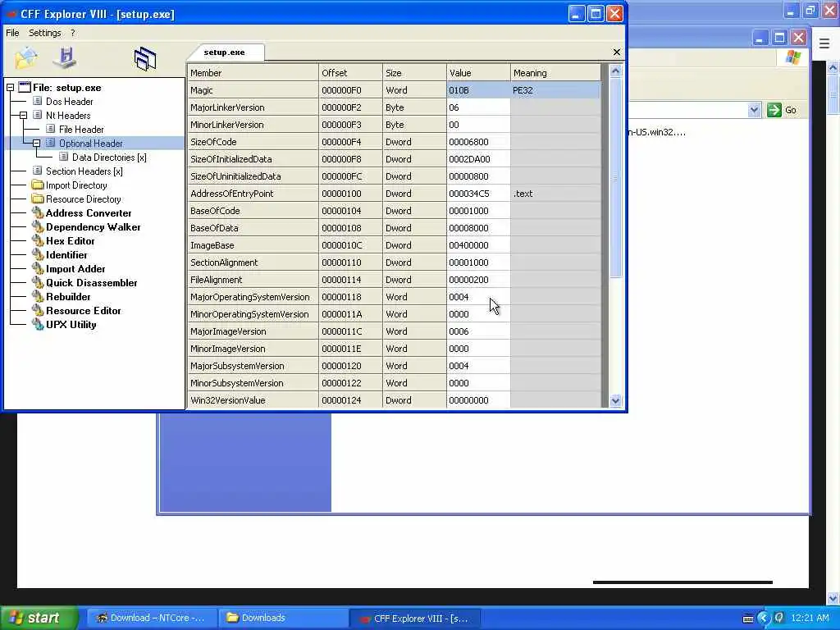
Task: Open the ? help menu
Action: pyautogui.click(x=73, y=33)
